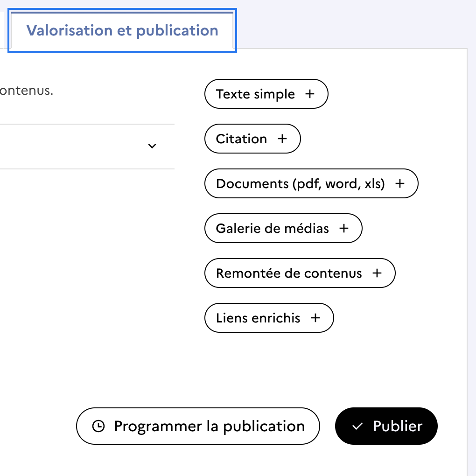Viewport: 476px width, 476px height.
Task: Open the select field below contenus text
Action: point(84,146)
